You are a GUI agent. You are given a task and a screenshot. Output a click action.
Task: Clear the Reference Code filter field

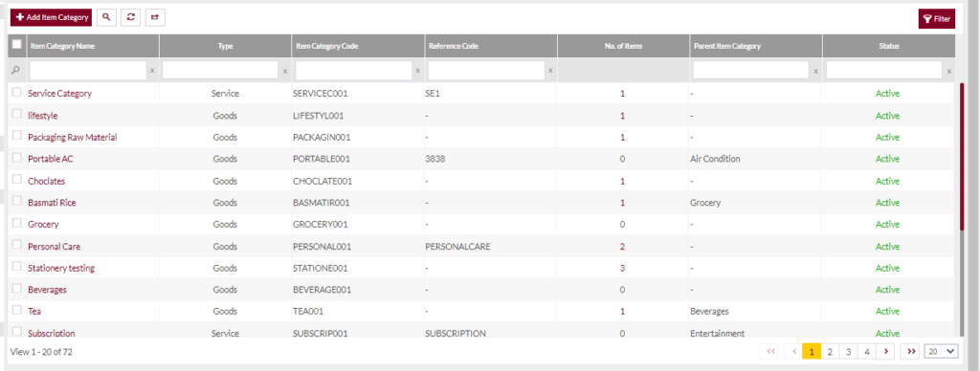pyautogui.click(x=550, y=71)
